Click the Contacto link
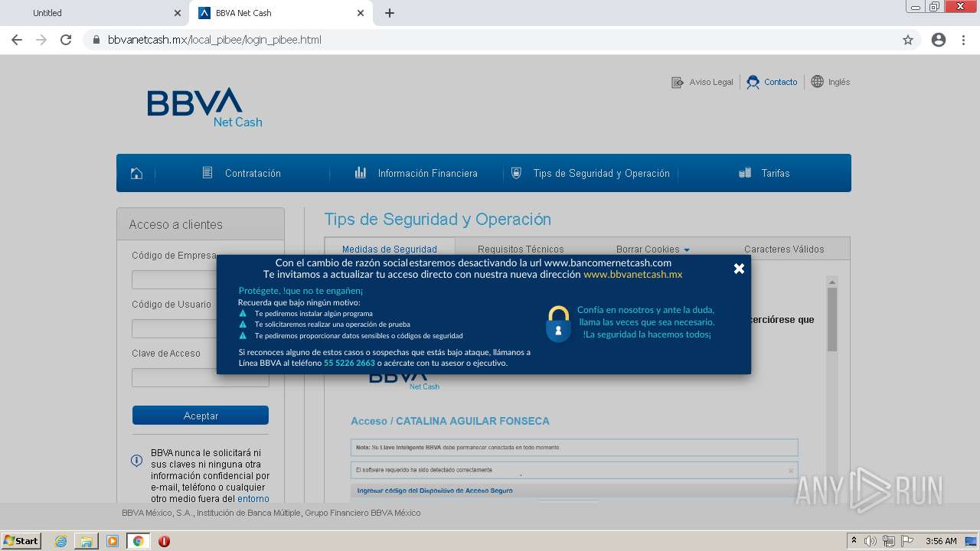Viewport: 980px width, 551px height. tap(781, 82)
